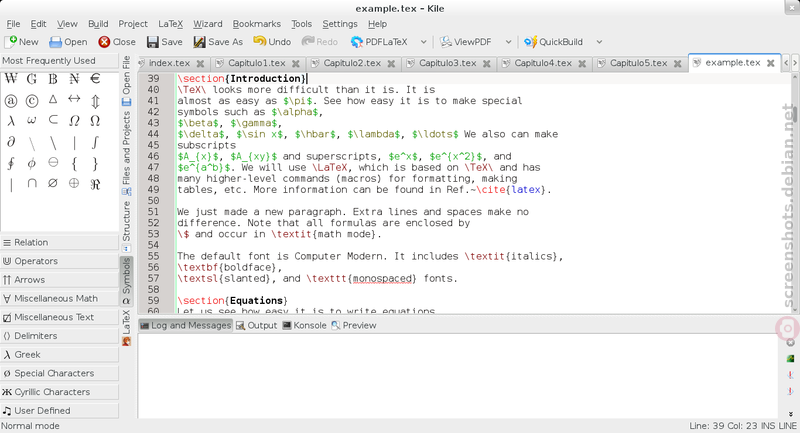Start QuickBuild
This screenshot has height=433, width=800.
pos(553,42)
